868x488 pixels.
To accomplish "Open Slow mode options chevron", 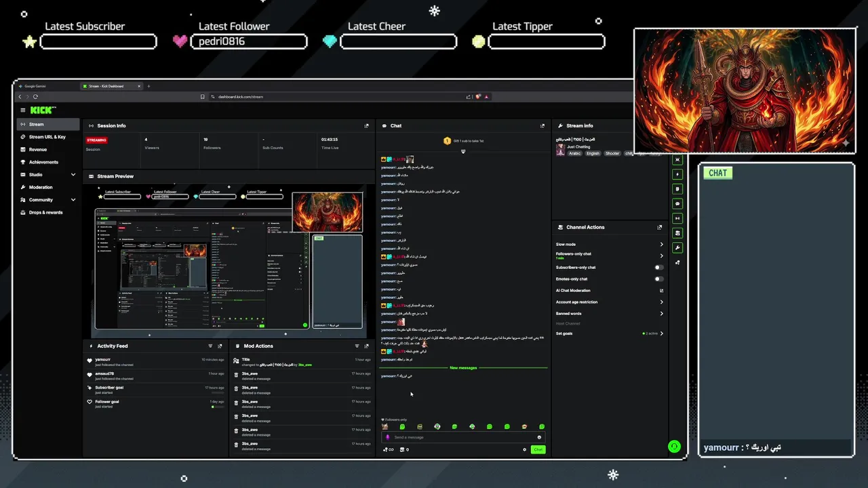I will pyautogui.click(x=661, y=244).
